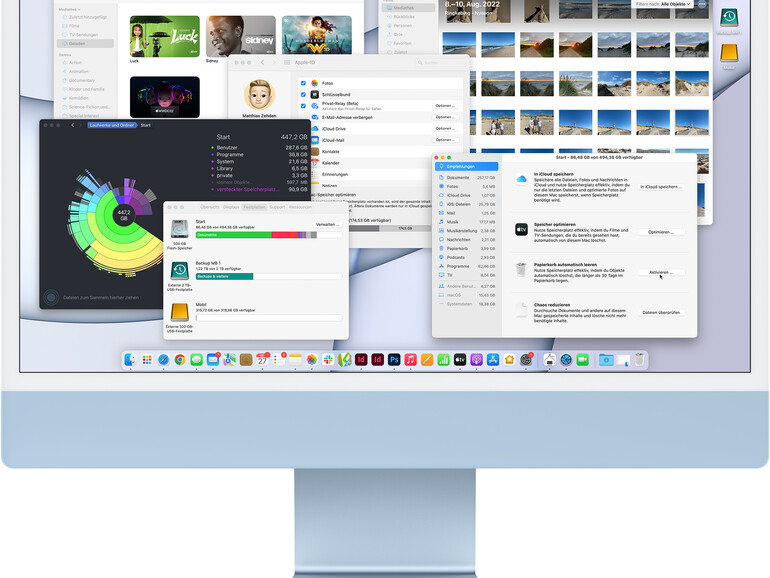
Task: Toggle the Privat-Relay (Beta) checkbox
Action: coord(303,106)
